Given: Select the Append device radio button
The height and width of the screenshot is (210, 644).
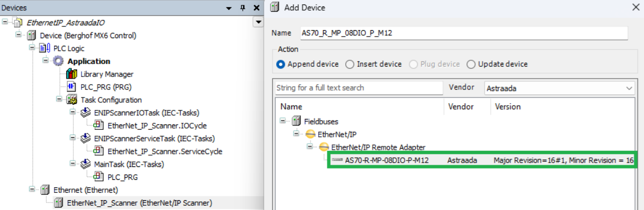Looking at the screenshot, I should coord(280,64).
